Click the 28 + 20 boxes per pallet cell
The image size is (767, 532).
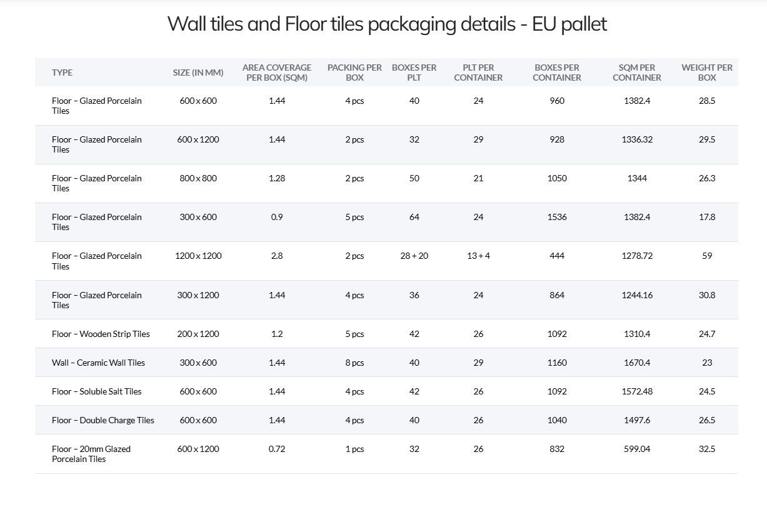tap(414, 256)
